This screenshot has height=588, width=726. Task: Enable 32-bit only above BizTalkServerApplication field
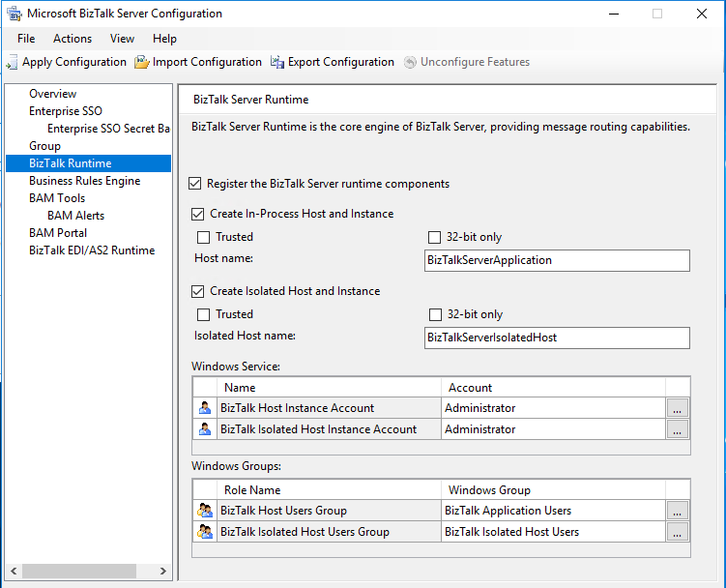coord(434,237)
